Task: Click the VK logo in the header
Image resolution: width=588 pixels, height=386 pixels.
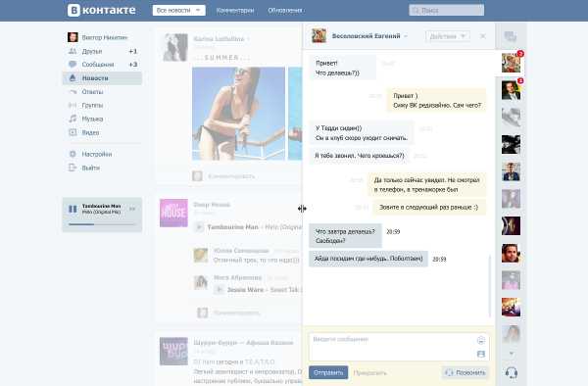Action: [102, 10]
